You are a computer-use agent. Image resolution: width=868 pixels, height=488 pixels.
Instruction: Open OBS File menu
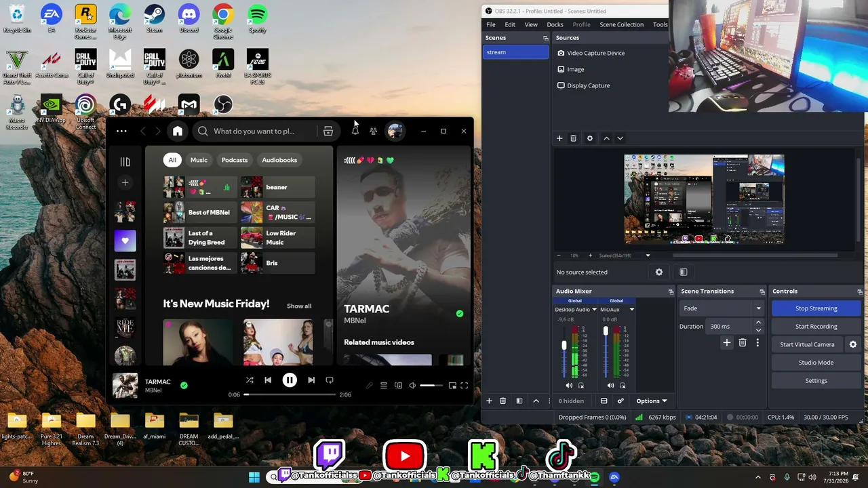click(491, 24)
